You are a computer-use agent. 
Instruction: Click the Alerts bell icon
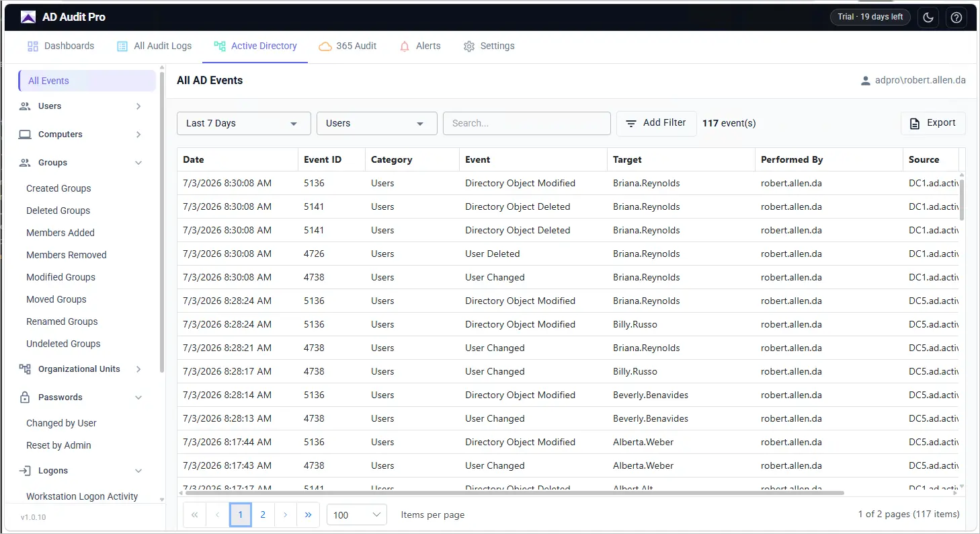[405, 46]
